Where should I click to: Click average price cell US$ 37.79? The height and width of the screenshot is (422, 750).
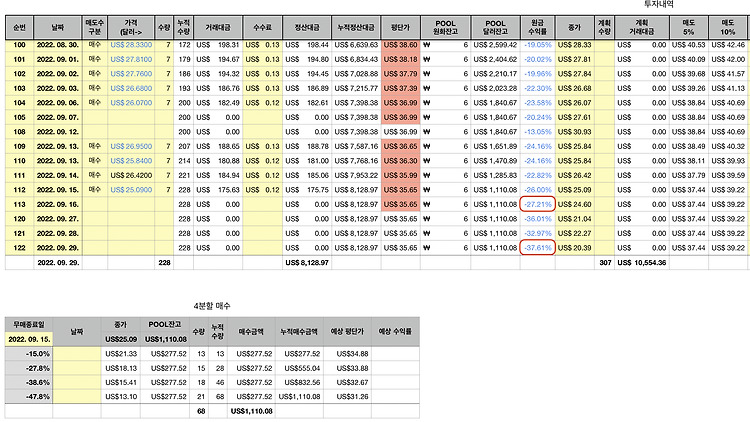point(400,74)
